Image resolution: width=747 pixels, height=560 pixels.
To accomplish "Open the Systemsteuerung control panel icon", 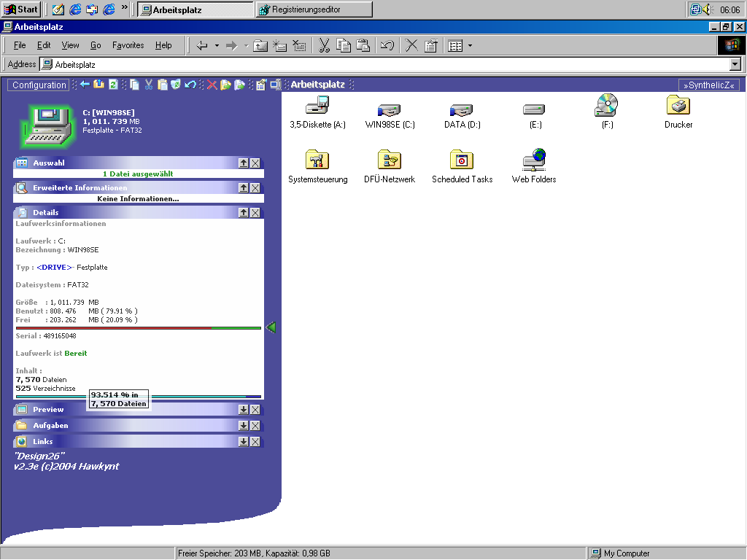I will pos(317,160).
